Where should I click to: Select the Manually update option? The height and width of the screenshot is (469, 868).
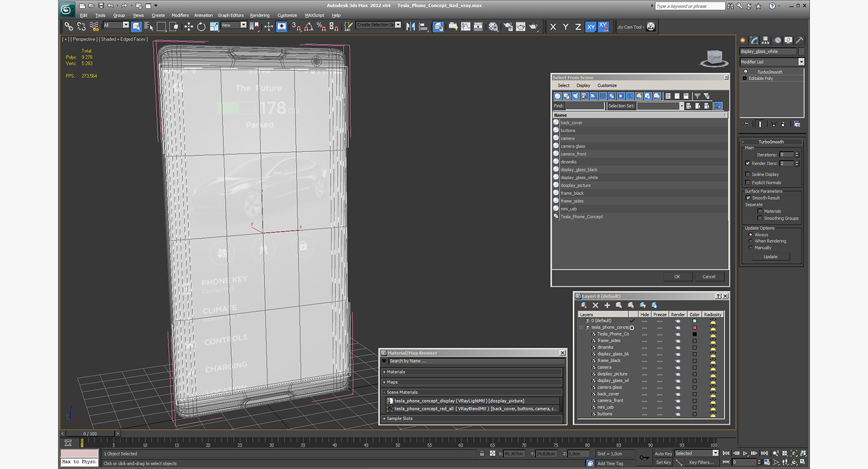(750, 247)
